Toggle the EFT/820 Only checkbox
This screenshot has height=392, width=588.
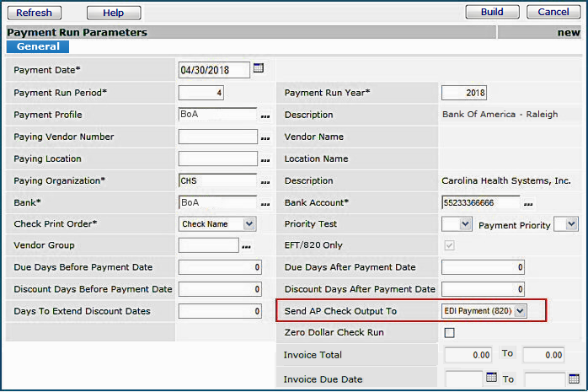click(449, 245)
